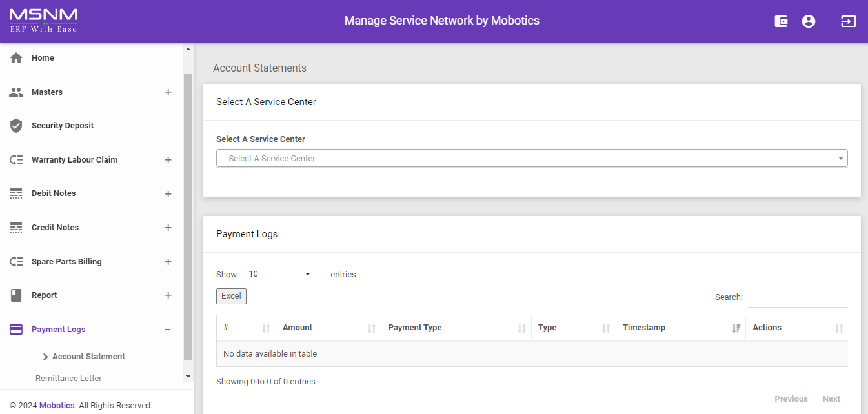Open Remittance Letter menu item
The height and width of the screenshot is (414, 868).
click(x=68, y=379)
